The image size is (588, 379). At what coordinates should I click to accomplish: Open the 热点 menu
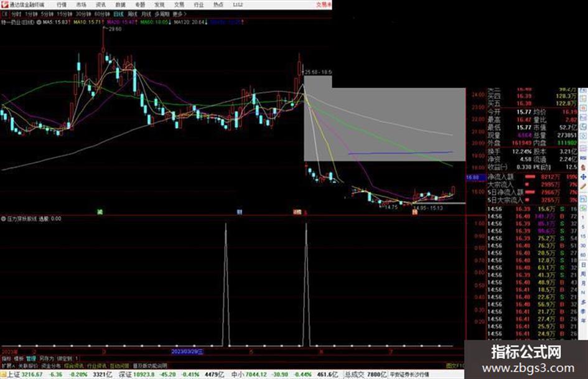(218, 5)
